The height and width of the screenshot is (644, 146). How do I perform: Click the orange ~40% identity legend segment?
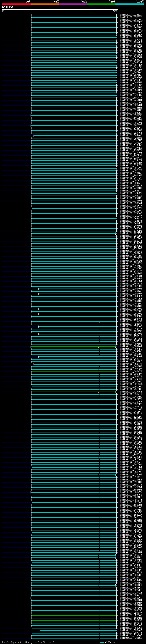point(45,4)
